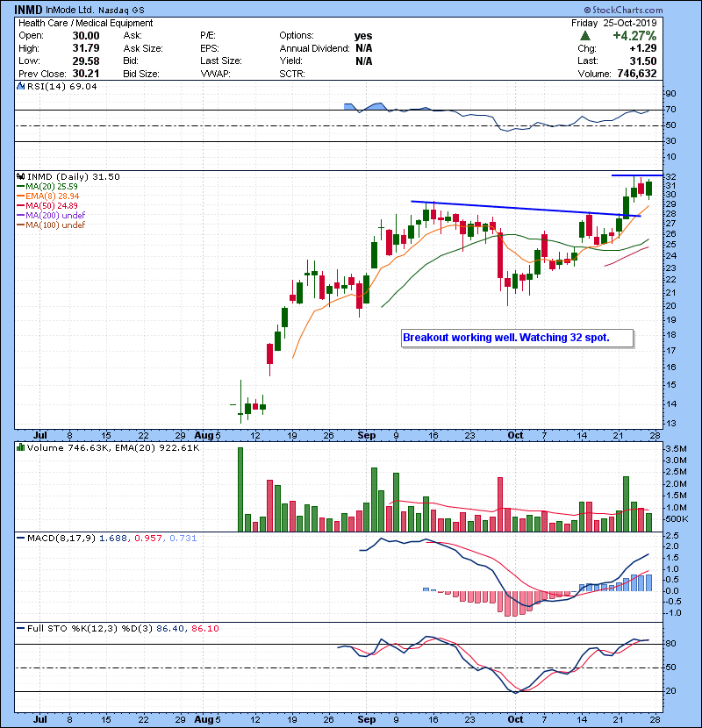Select the MA(20) 25.59 legend entry

point(47,186)
